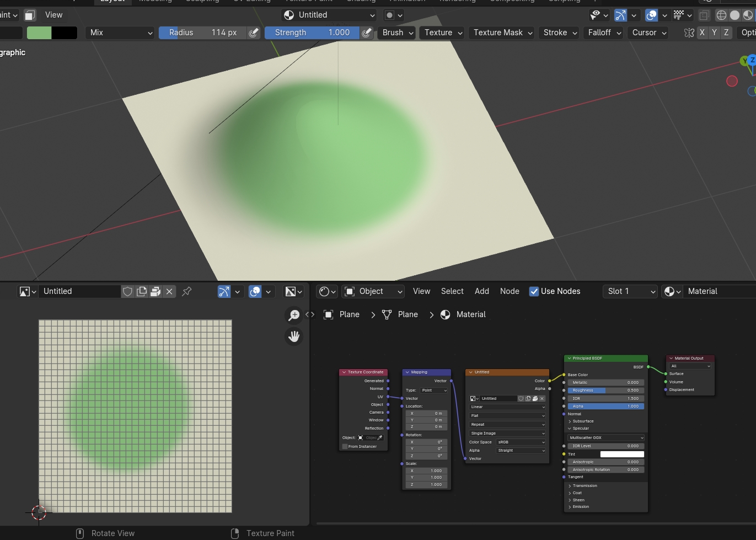Toggle gizmos in the image editor header

click(224, 291)
